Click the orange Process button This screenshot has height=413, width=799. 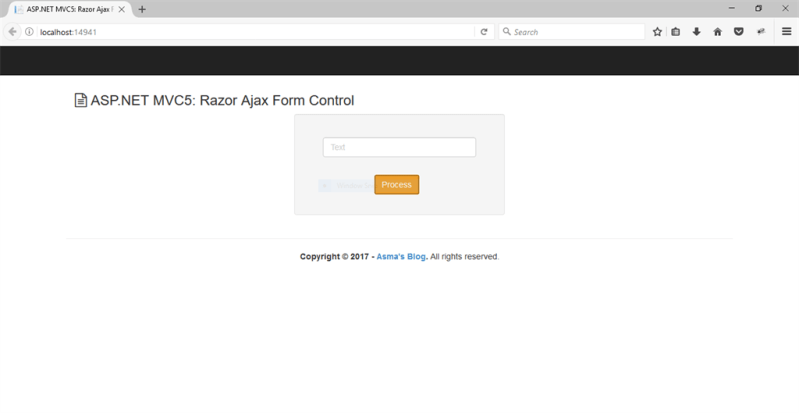coord(397,185)
